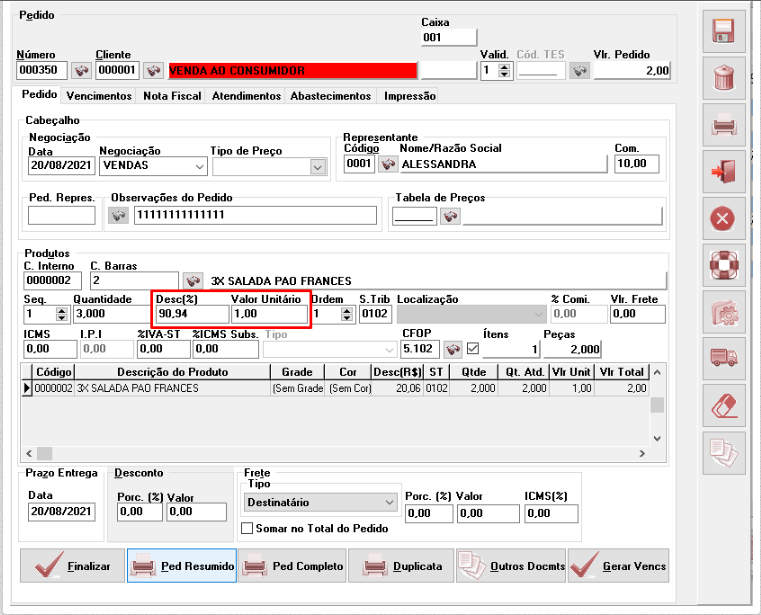Open the Tipo de Preço dropdown
Image resolution: width=761 pixels, height=615 pixels.
point(318,167)
